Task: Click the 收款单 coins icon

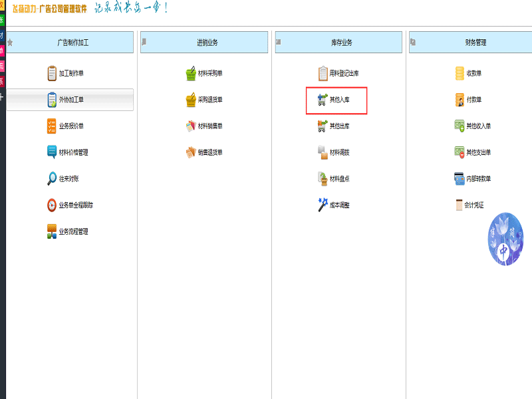Action: click(x=460, y=73)
